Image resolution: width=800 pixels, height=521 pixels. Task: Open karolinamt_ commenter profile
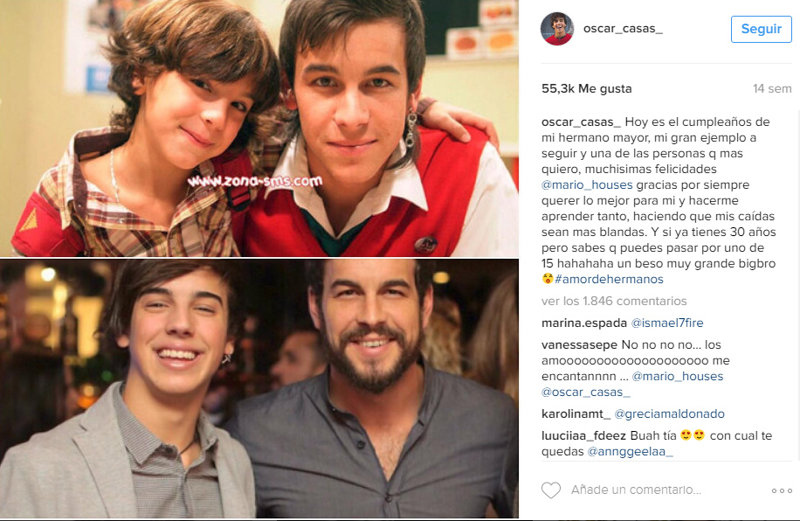[x=576, y=414]
